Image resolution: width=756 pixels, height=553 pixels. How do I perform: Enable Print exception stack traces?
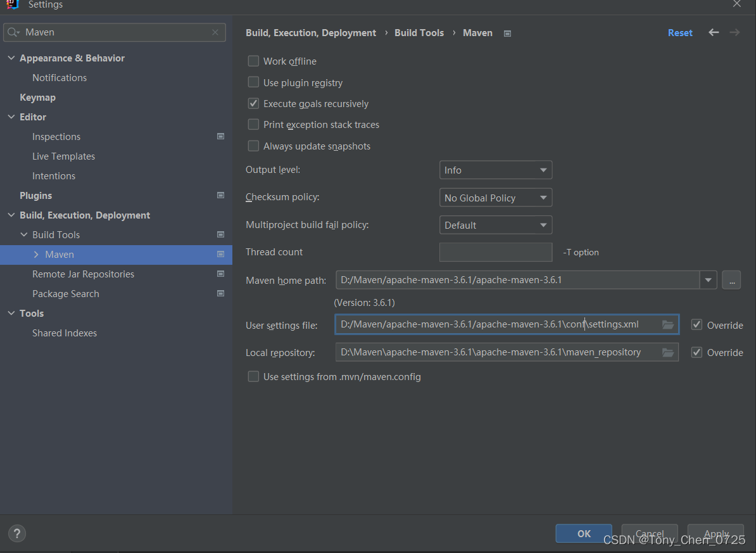(253, 125)
